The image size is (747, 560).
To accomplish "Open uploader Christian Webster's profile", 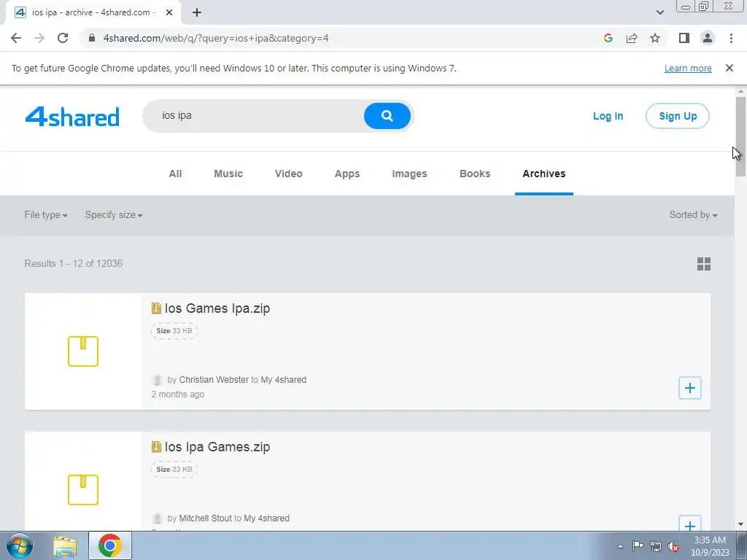I will (214, 379).
